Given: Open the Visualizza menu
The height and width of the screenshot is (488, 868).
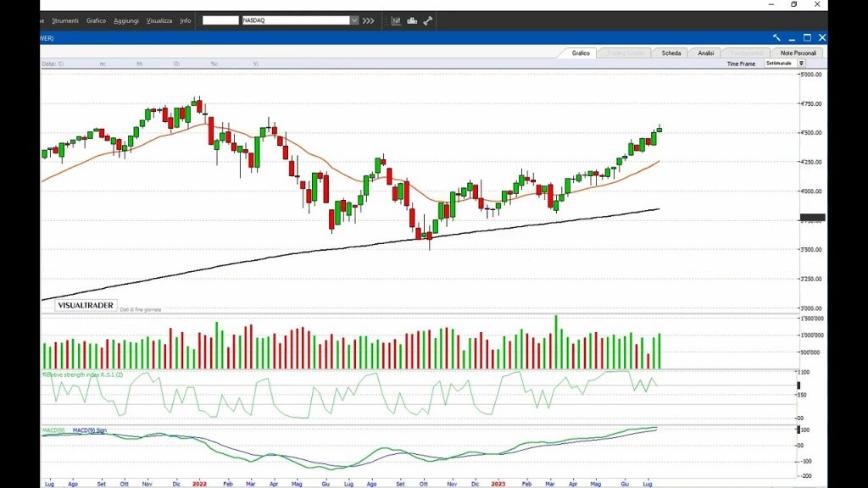Looking at the screenshot, I should [159, 20].
